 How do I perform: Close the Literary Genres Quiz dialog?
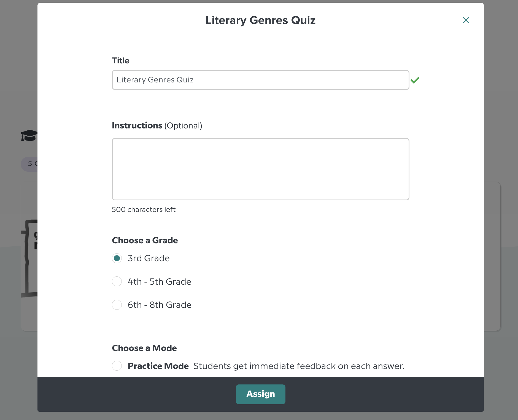pyautogui.click(x=466, y=20)
